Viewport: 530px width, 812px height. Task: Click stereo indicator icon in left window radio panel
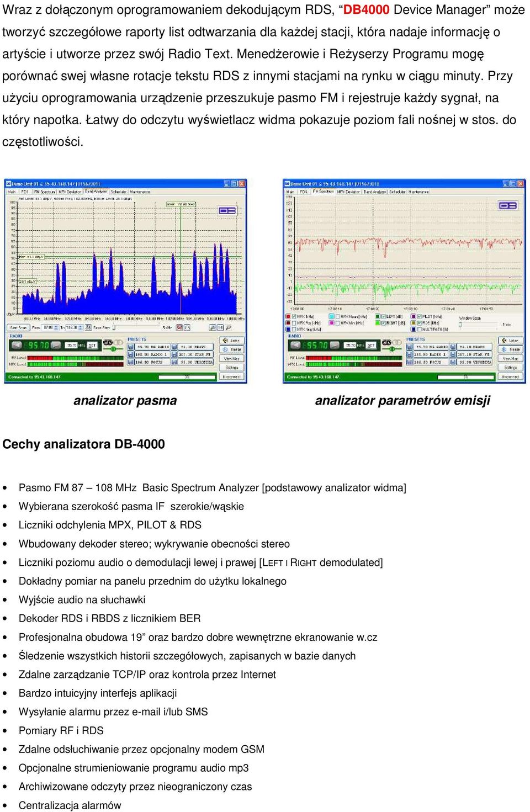coord(108,342)
